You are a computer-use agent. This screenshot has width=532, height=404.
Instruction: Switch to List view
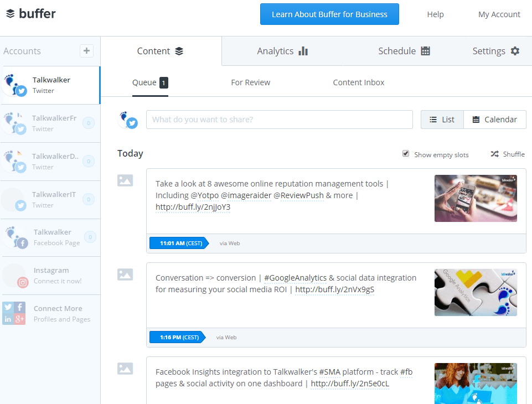[x=442, y=120]
